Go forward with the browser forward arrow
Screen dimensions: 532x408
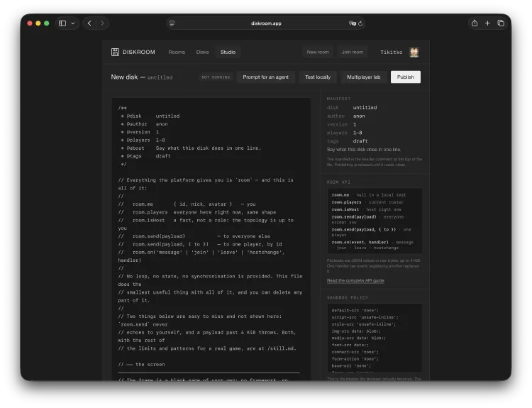pos(101,23)
